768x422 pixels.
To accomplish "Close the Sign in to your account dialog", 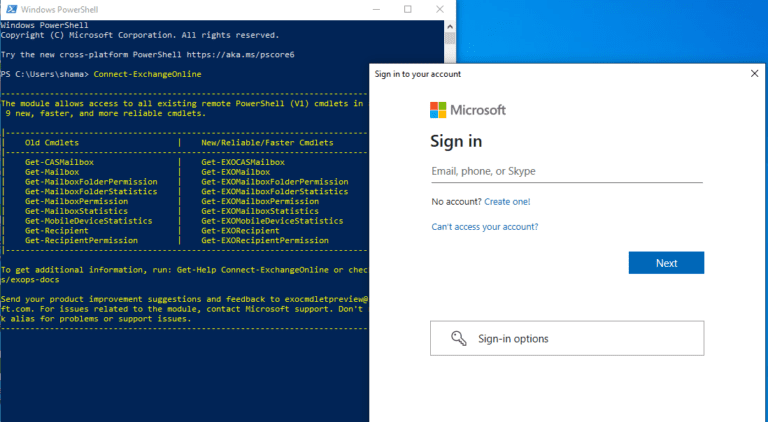I will 754,73.
